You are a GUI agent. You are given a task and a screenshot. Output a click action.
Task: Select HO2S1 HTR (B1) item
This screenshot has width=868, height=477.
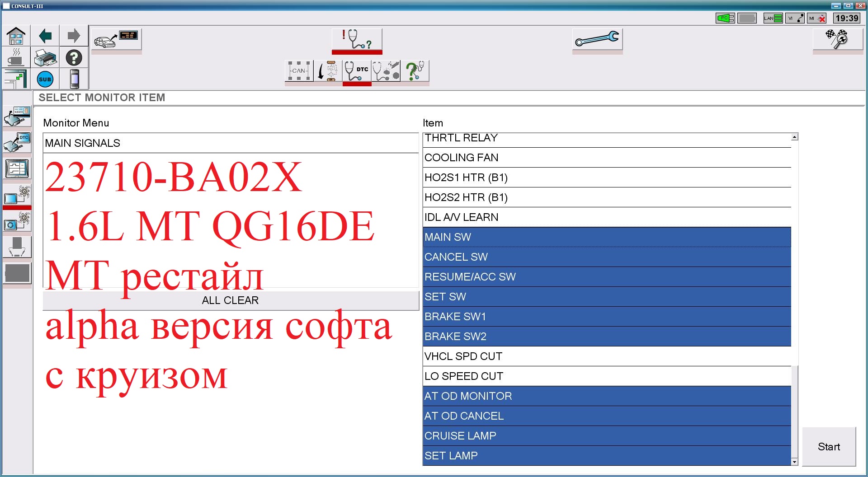(x=607, y=178)
